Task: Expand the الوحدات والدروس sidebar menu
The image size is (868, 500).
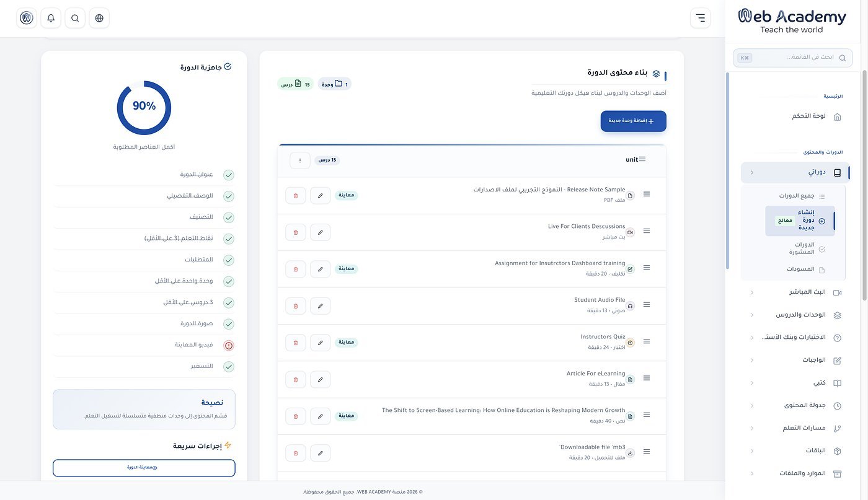Action: pyautogui.click(x=795, y=315)
